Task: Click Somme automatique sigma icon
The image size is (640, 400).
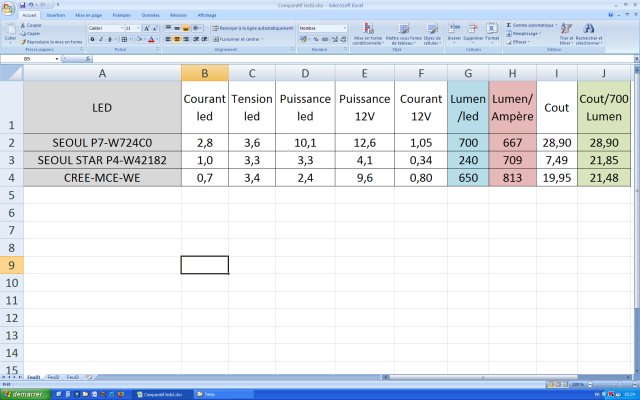Action: [x=509, y=25]
